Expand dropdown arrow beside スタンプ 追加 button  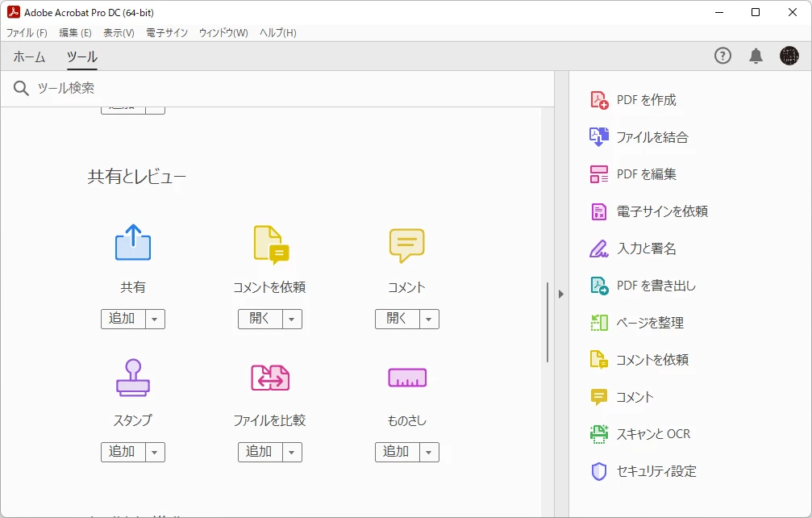(x=155, y=452)
